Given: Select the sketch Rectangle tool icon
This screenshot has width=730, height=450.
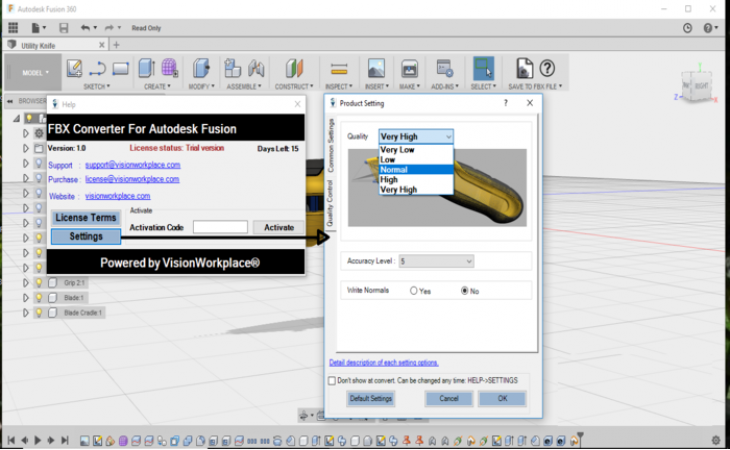Looking at the screenshot, I should tap(121, 69).
